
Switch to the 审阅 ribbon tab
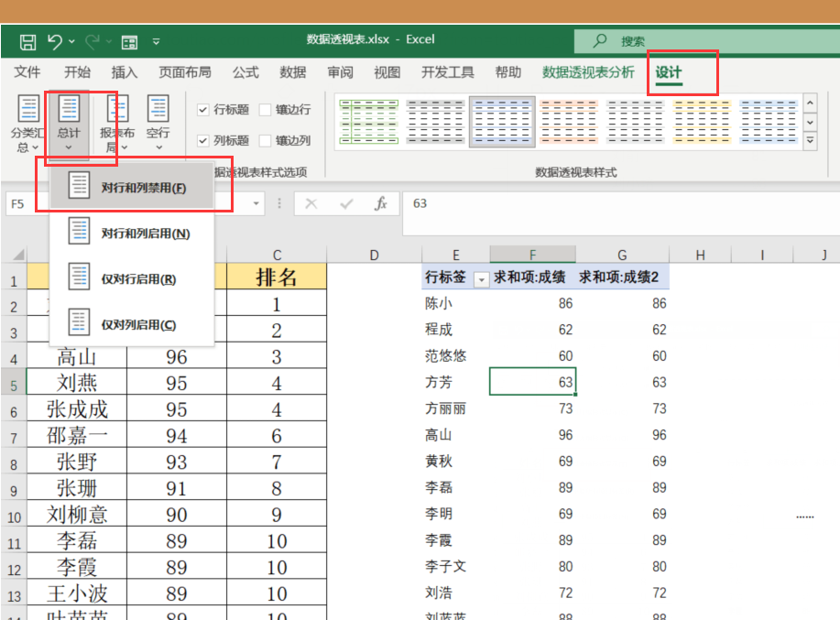pos(340,72)
